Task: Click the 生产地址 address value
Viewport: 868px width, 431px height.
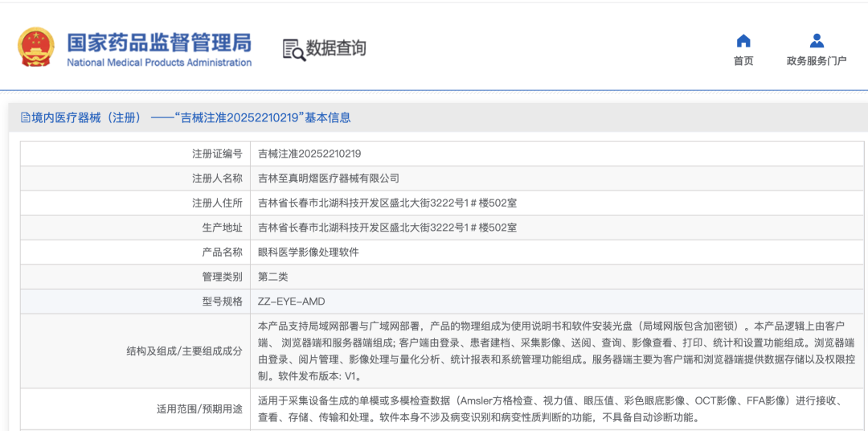Action: (x=387, y=228)
